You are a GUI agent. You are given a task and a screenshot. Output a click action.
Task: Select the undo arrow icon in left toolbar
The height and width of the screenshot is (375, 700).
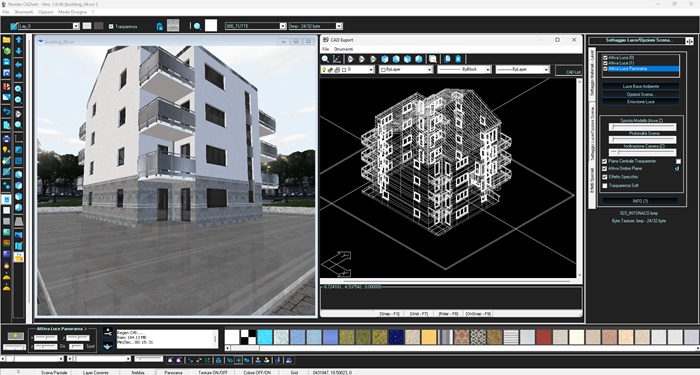(6, 111)
